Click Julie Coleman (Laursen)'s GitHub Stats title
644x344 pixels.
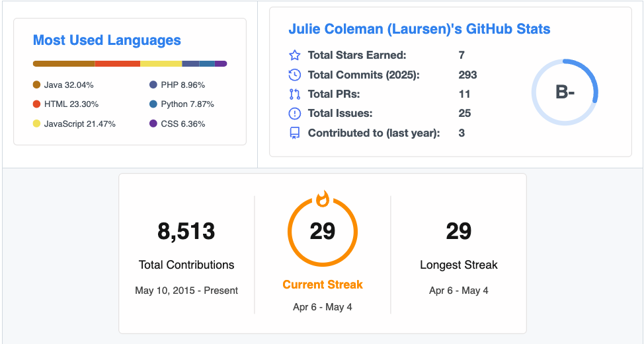point(419,29)
